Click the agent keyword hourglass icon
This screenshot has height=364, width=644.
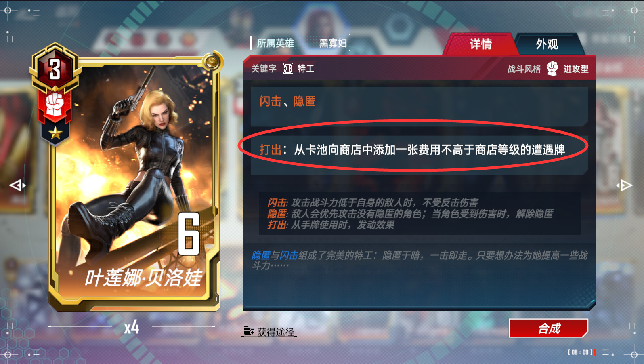click(x=287, y=69)
